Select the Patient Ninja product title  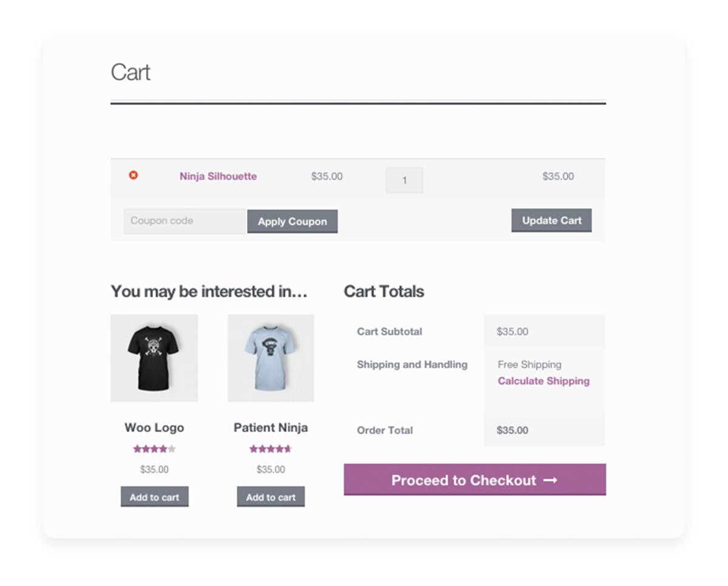(271, 428)
